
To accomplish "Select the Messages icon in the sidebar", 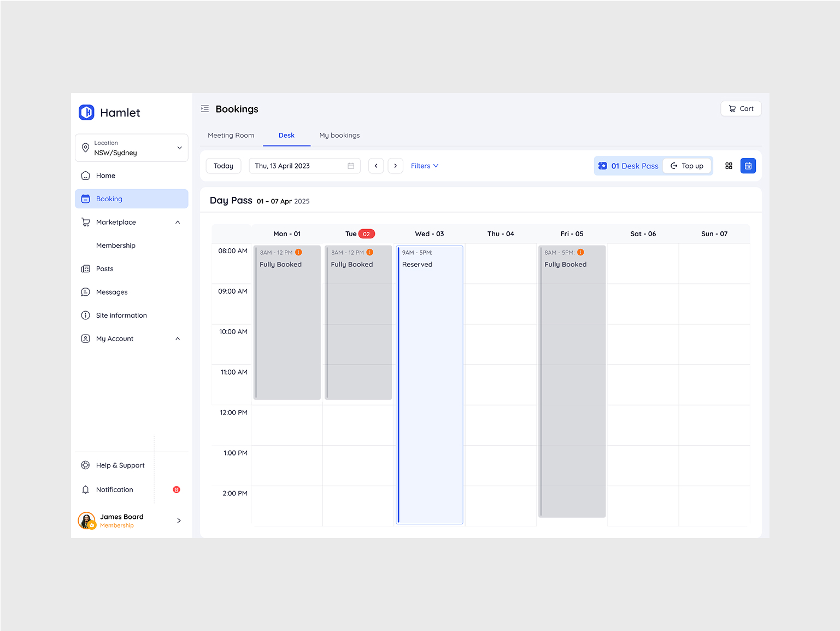I will click(85, 292).
